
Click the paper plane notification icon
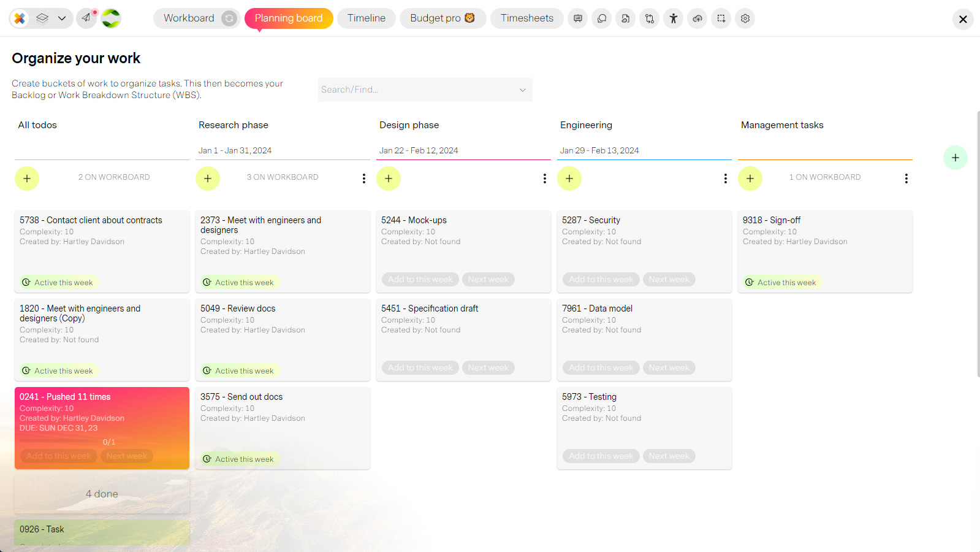pyautogui.click(x=86, y=18)
